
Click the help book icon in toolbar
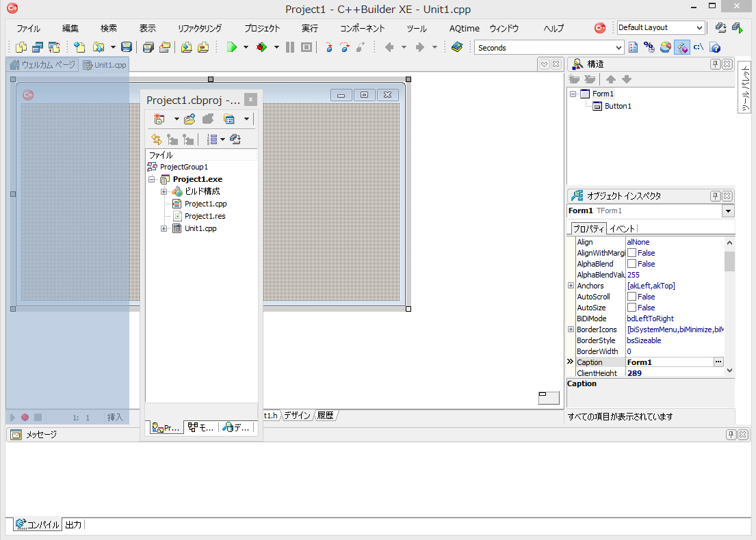click(x=457, y=47)
